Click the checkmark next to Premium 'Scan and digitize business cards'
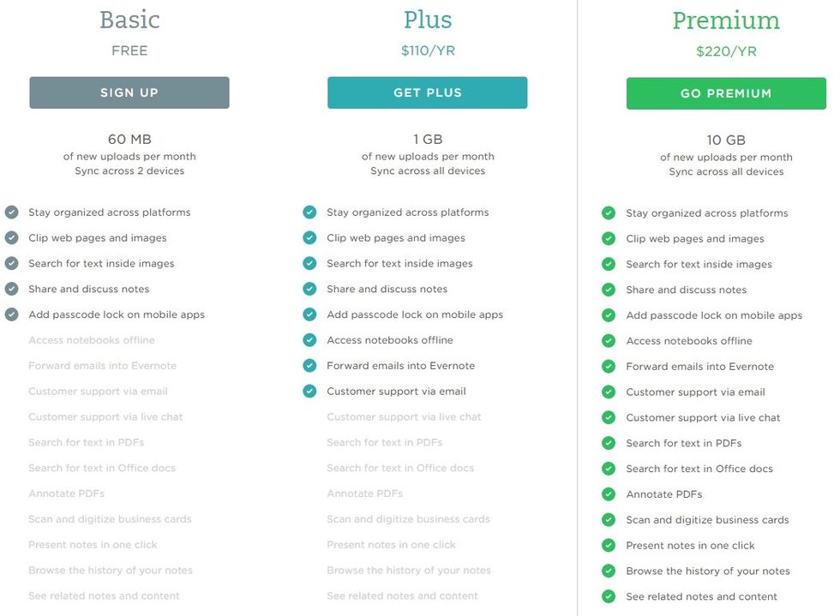840x616 pixels. [609, 519]
